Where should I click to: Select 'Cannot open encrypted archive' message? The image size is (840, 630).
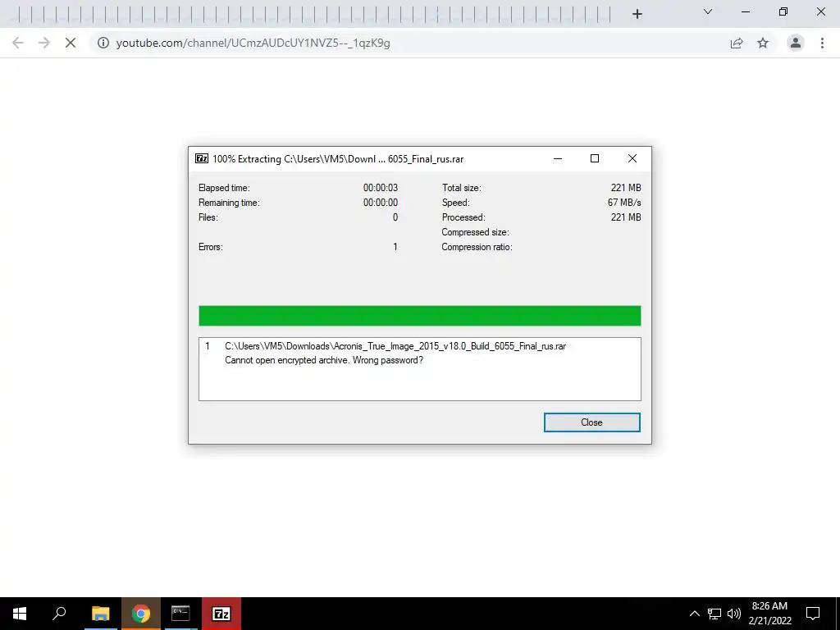click(x=323, y=360)
